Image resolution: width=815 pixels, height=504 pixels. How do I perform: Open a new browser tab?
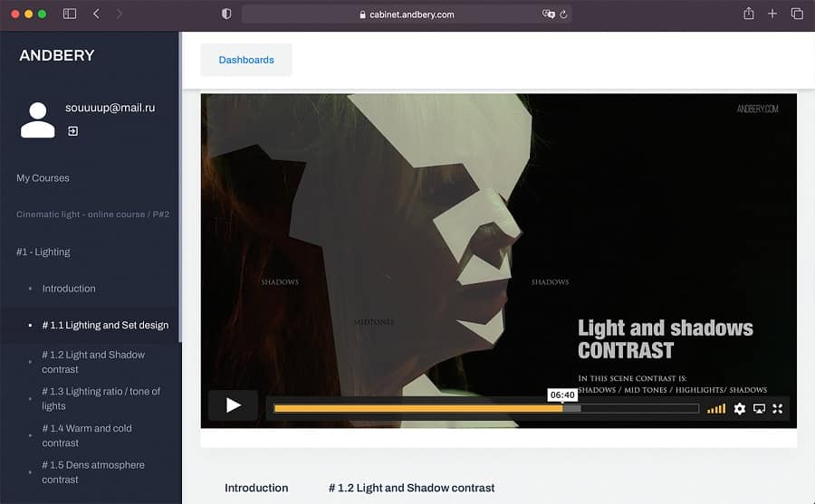(x=772, y=14)
